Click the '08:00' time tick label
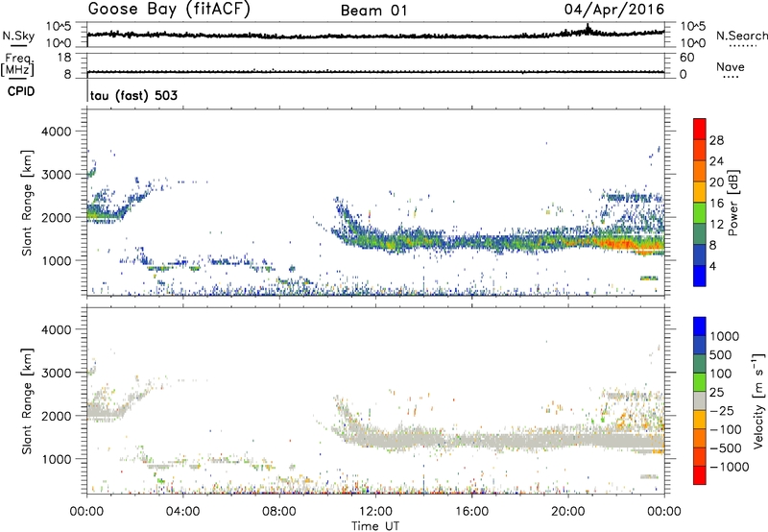This screenshot has height=532, width=768. point(279,512)
